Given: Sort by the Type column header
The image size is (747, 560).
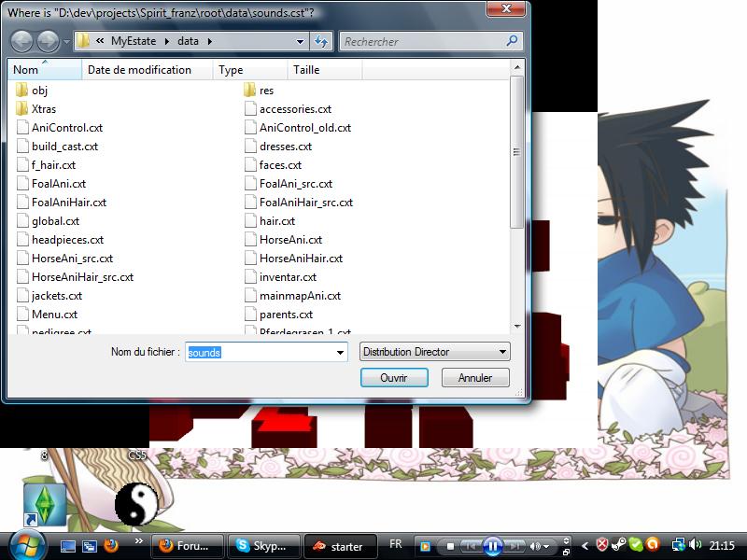Looking at the screenshot, I should pyautogui.click(x=250, y=69).
